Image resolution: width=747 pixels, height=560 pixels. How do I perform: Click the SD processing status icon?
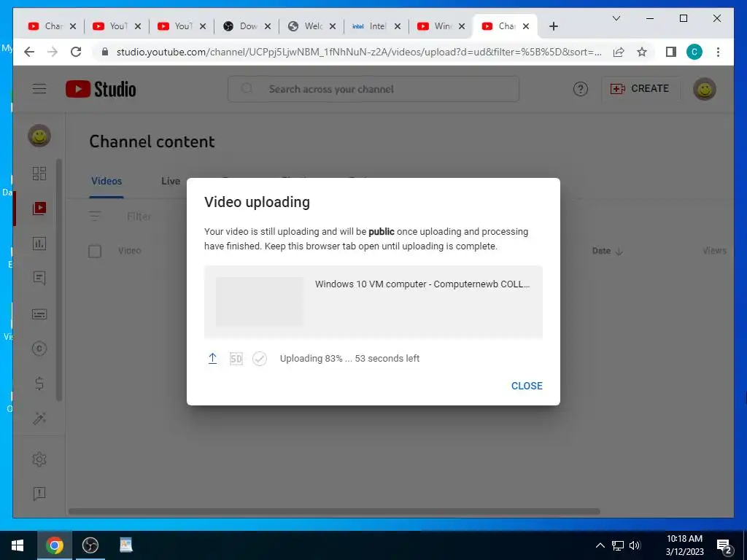pyautogui.click(x=236, y=359)
